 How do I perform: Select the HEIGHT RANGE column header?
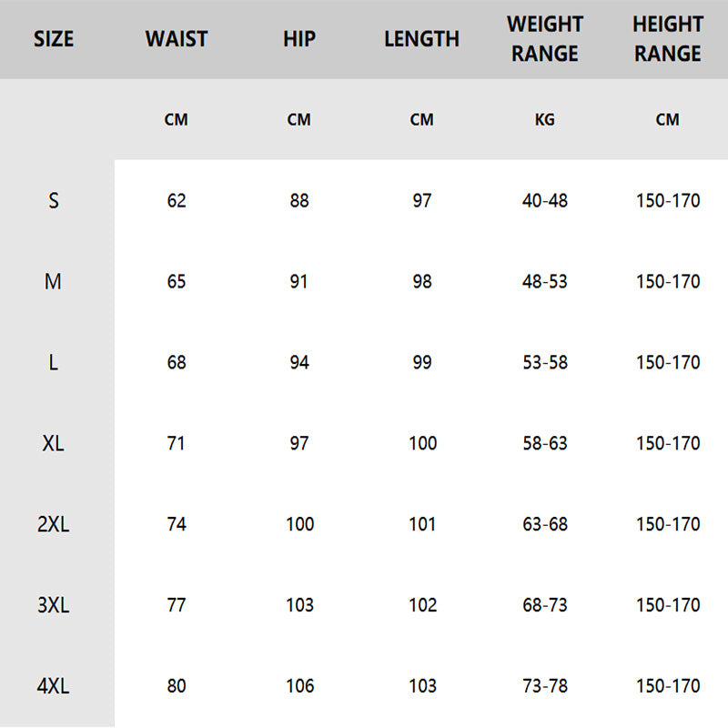click(668, 39)
